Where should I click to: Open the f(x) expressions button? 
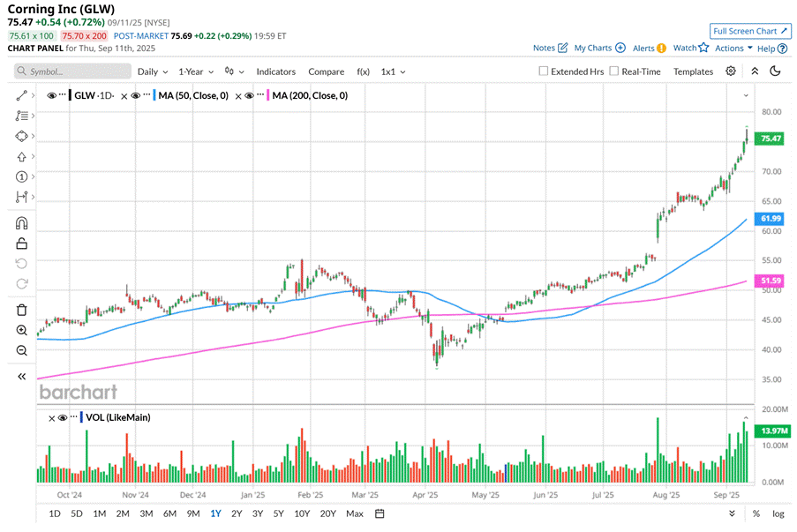coord(363,71)
